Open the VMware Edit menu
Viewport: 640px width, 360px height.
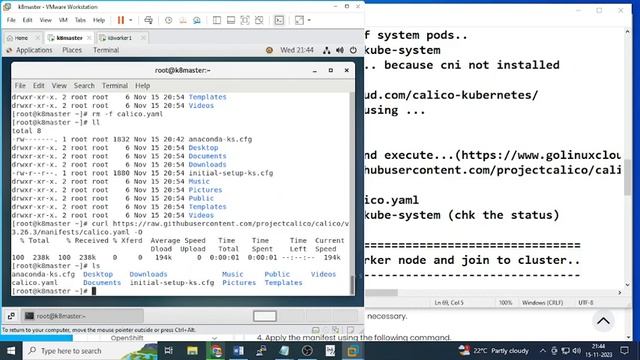click(x=27, y=20)
